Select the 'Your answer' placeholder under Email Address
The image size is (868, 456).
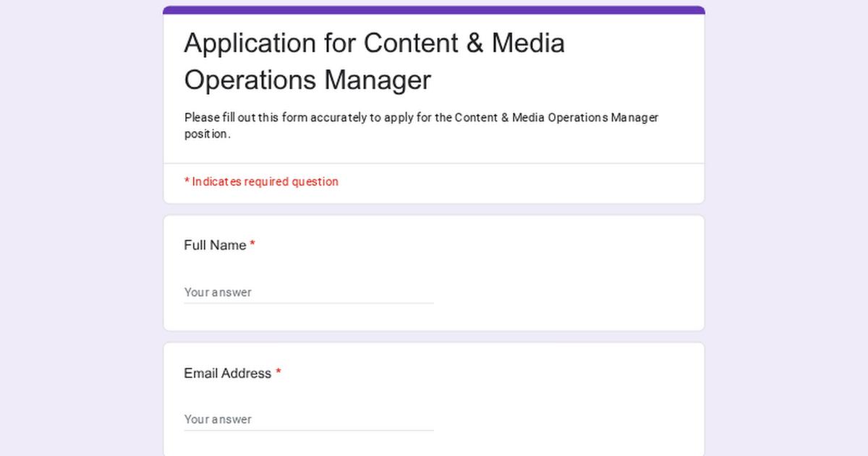tap(218, 420)
